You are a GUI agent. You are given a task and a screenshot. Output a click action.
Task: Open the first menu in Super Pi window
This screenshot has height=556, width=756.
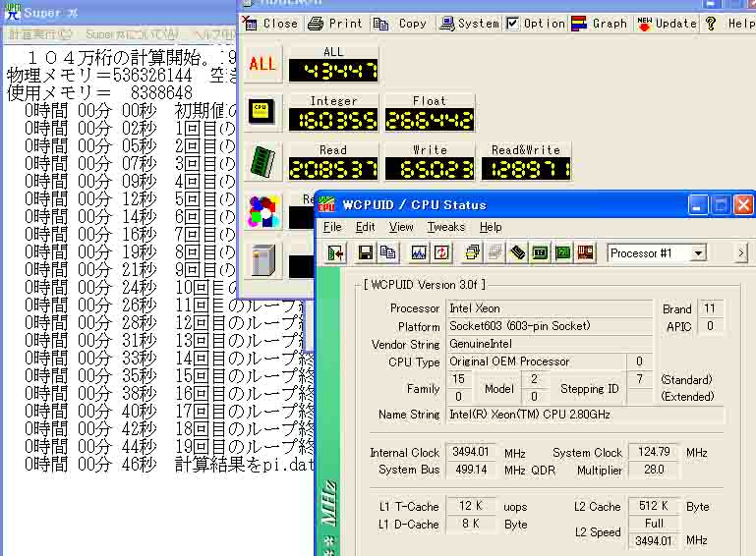(40, 34)
